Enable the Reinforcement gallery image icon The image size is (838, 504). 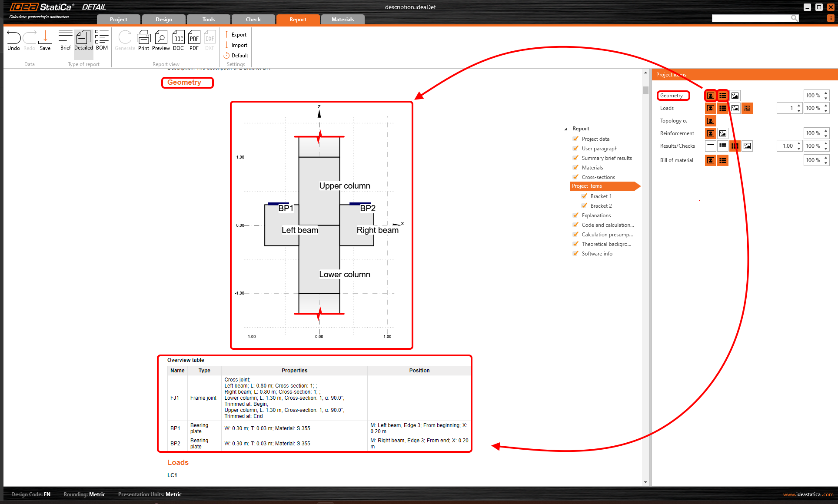[723, 133]
